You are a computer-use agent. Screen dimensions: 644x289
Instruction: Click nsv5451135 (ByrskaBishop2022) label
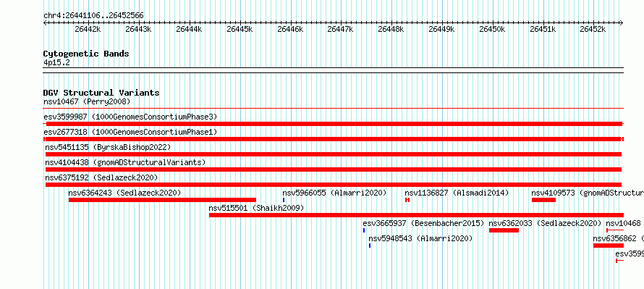(108, 147)
